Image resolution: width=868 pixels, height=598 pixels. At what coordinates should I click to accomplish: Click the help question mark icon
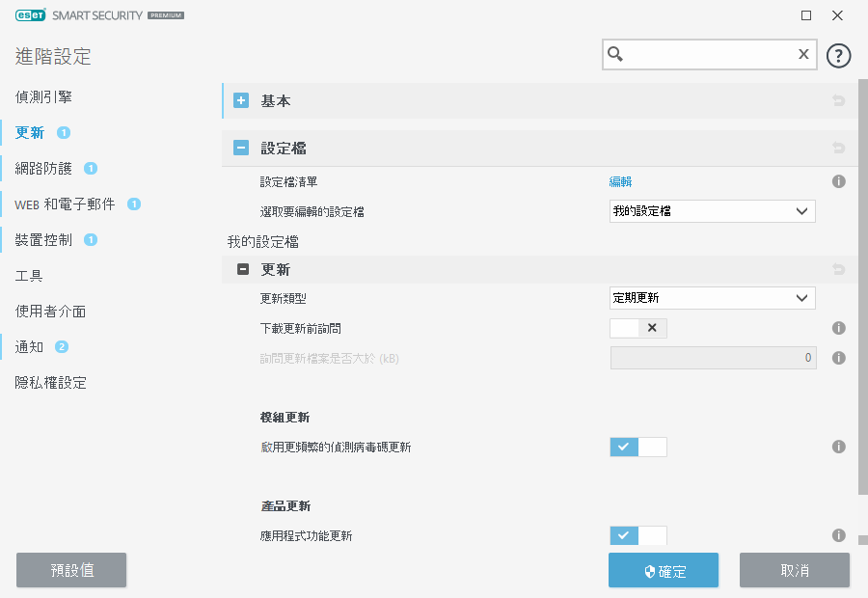(x=839, y=55)
